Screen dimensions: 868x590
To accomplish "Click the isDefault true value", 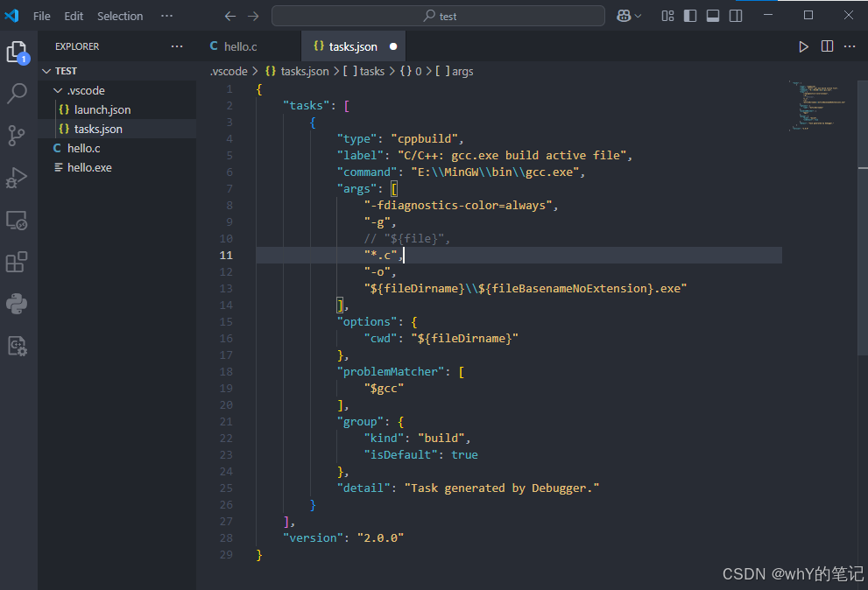I will coord(464,455).
